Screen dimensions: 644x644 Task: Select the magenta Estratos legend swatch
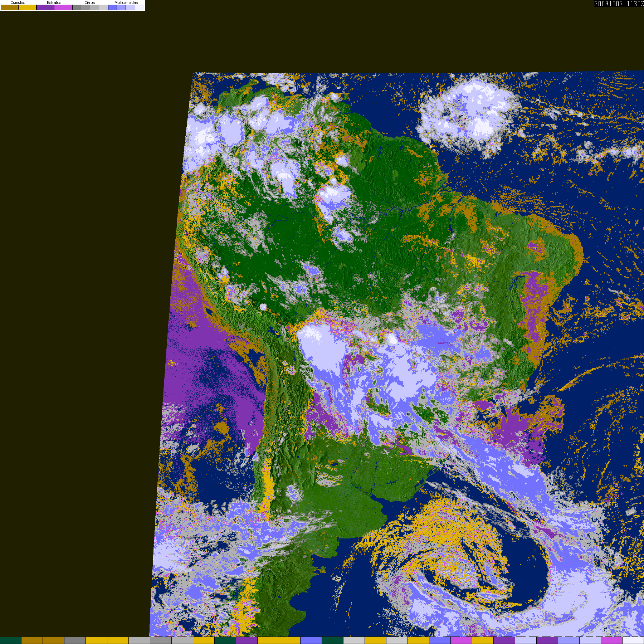point(63,7)
